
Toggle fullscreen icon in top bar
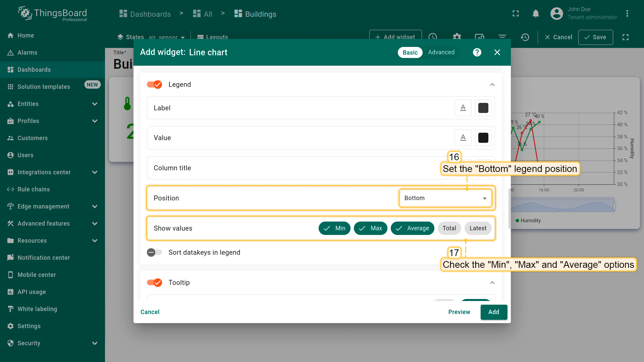coord(516,13)
